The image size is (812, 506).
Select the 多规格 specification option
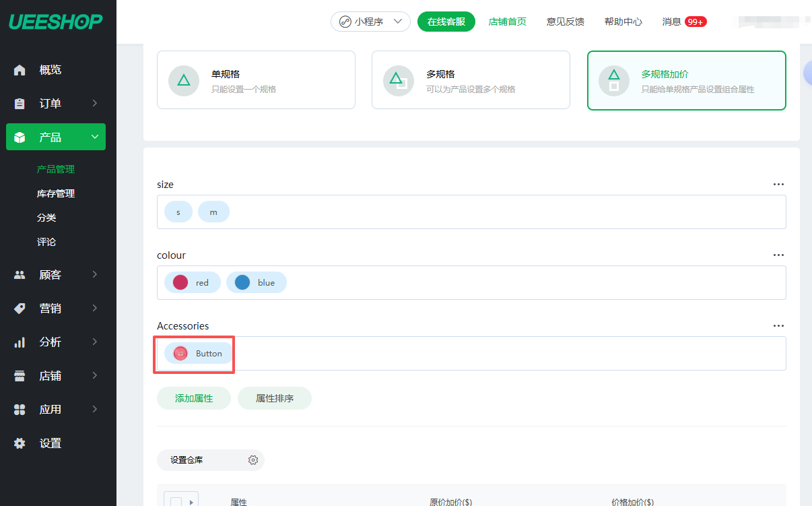pos(471,80)
